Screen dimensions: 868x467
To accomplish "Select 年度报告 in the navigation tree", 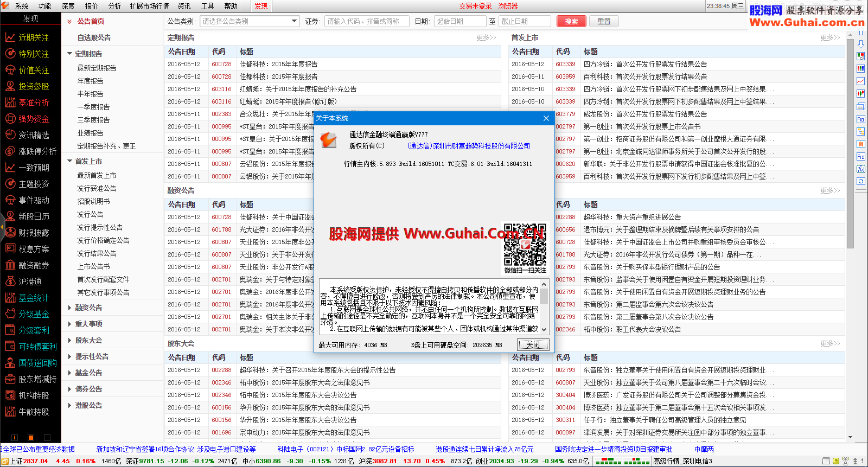I will tap(90, 81).
